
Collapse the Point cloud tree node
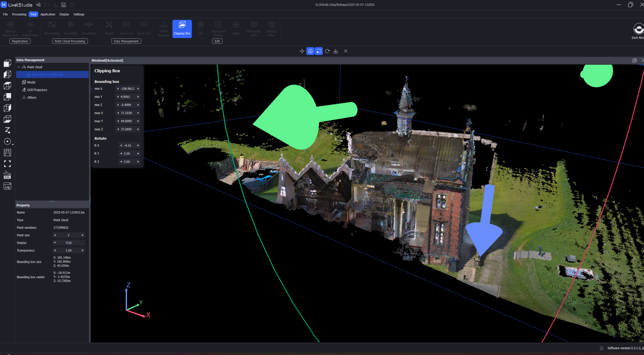click(19, 67)
